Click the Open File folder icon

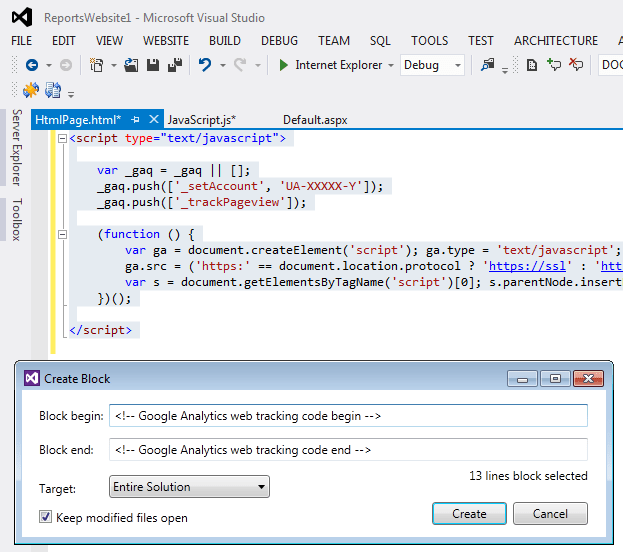pos(131,65)
